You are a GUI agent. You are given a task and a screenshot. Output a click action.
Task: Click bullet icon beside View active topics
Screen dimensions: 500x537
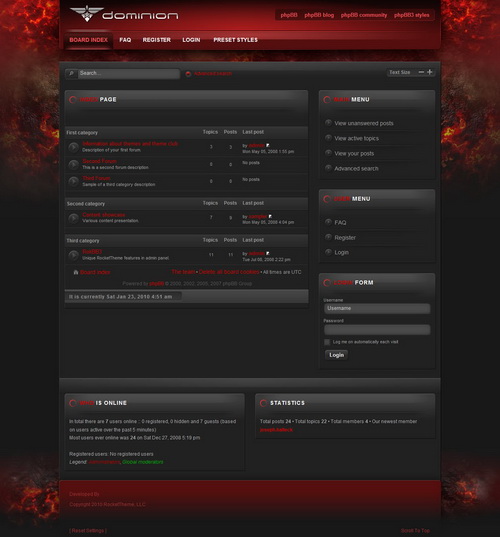(x=328, y=138)
